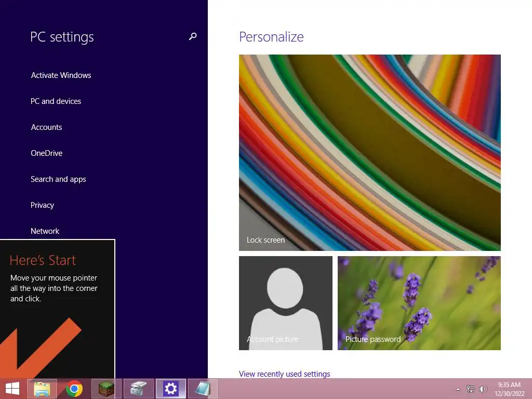Open the treasure chest taskbar app

[138, 389]
